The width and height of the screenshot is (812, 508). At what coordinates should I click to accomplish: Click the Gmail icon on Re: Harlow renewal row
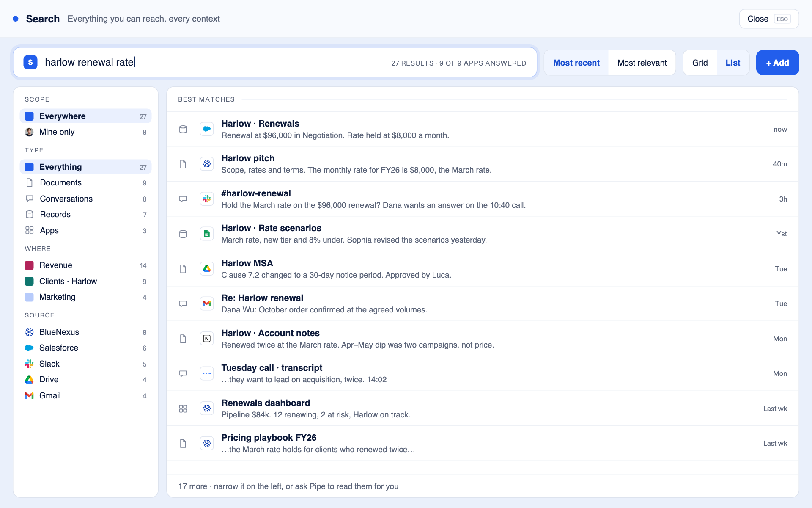(x=207, y=304)
